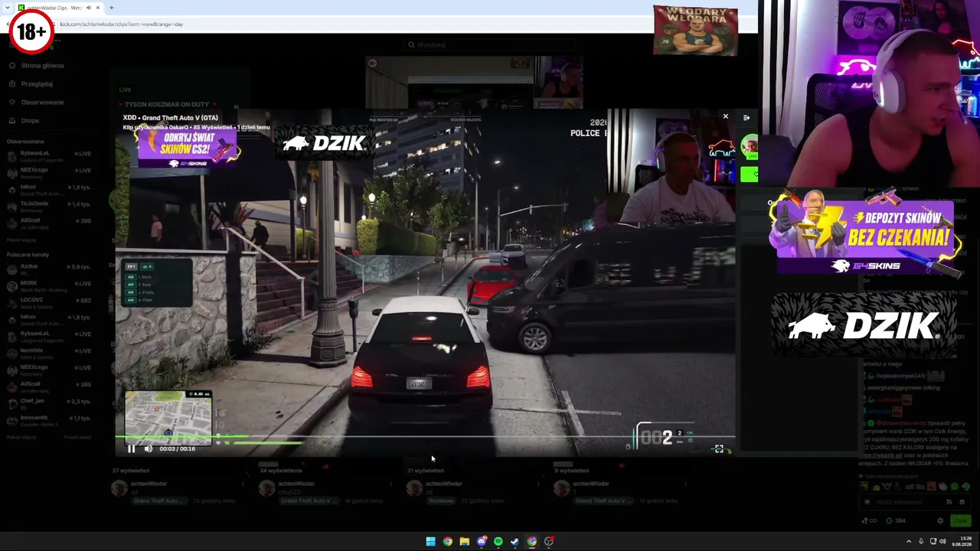The image size is (980, 551).
Task: Click the browser address bar URL
Action: (122, 24)
